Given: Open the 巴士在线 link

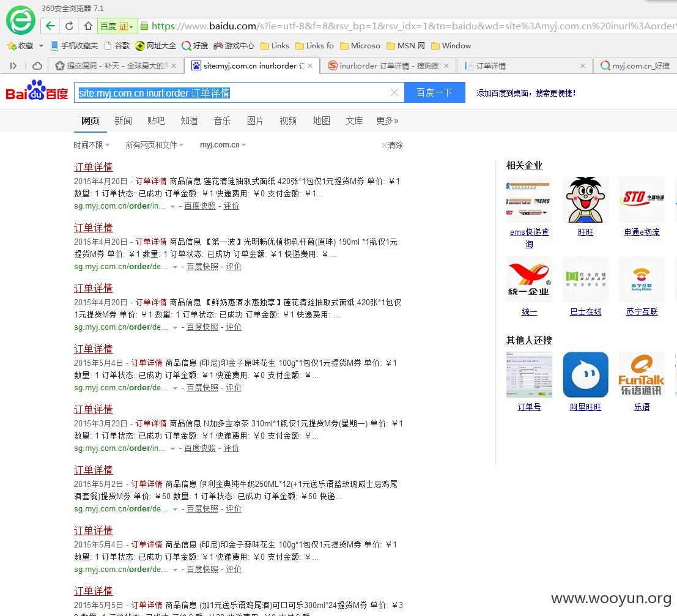Looking at the screenshot, I should 585,312.
